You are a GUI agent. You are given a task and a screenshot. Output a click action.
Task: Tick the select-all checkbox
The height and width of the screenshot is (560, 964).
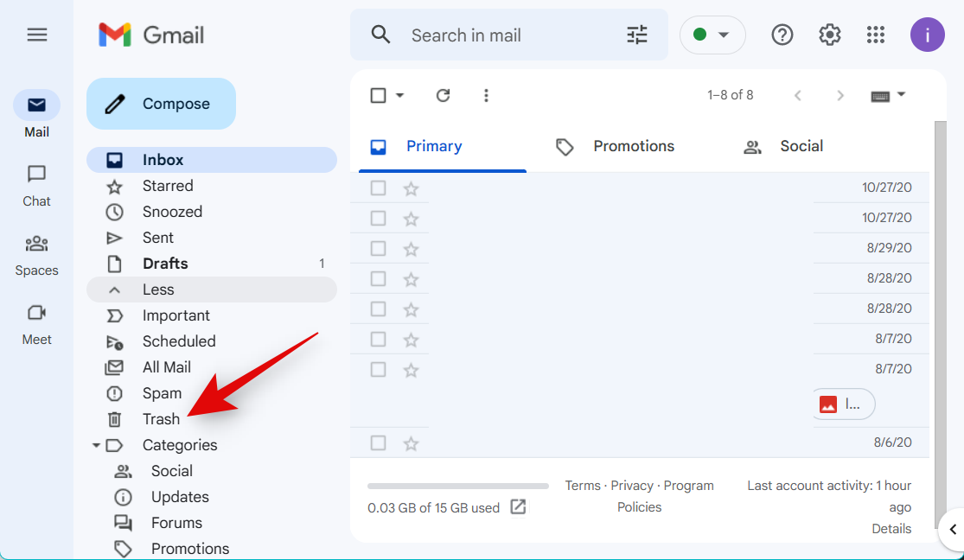pos(378,95)
